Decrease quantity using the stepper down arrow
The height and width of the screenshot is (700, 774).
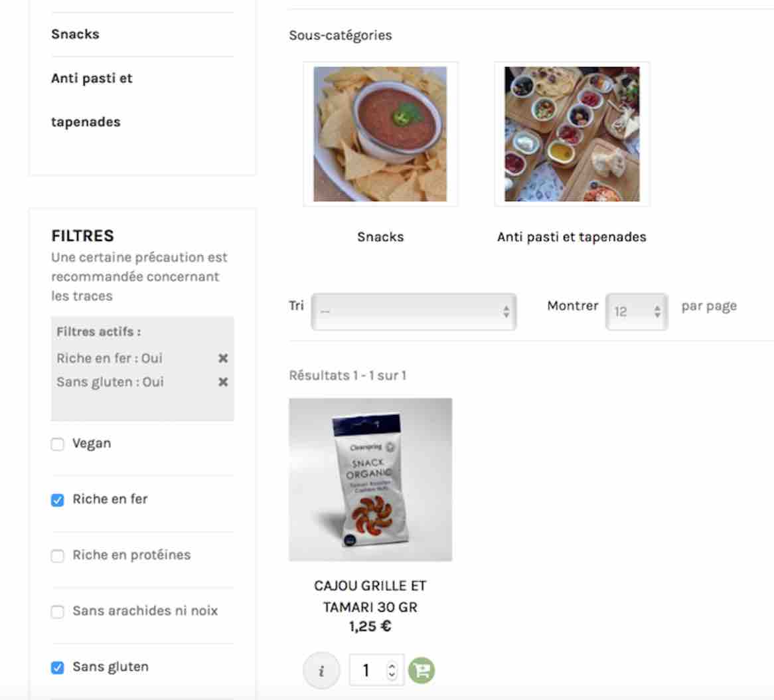point(392,675)
